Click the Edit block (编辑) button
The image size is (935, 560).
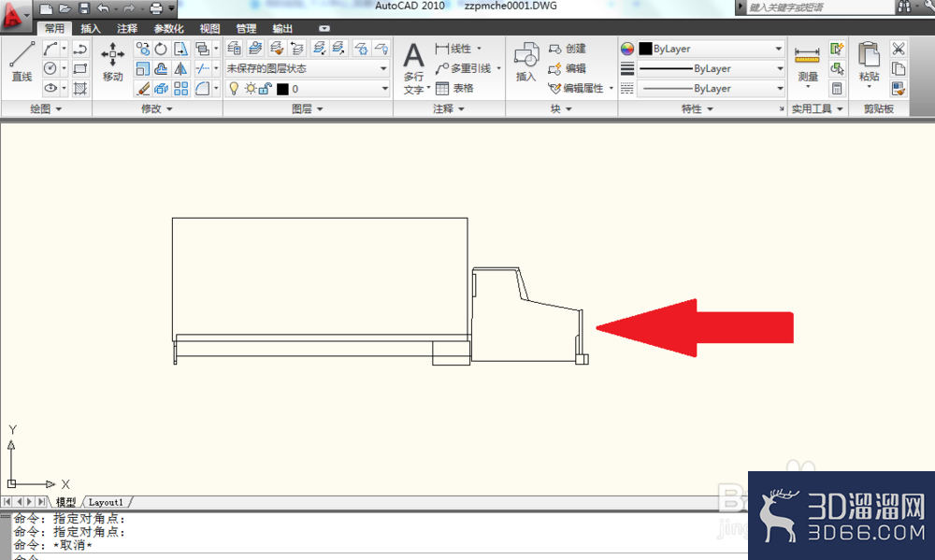coord(568,68)
